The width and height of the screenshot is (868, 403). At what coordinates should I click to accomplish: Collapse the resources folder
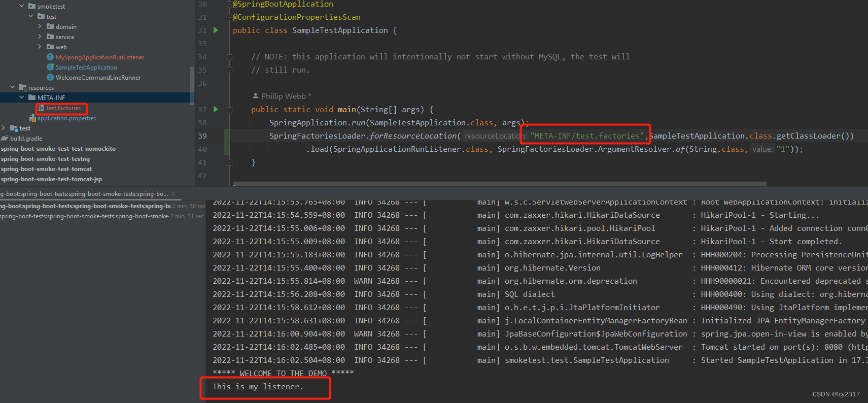[13, 87]
